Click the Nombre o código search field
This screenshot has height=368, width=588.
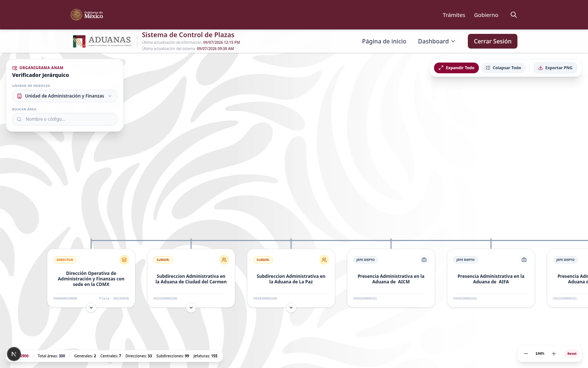(65, 119)
